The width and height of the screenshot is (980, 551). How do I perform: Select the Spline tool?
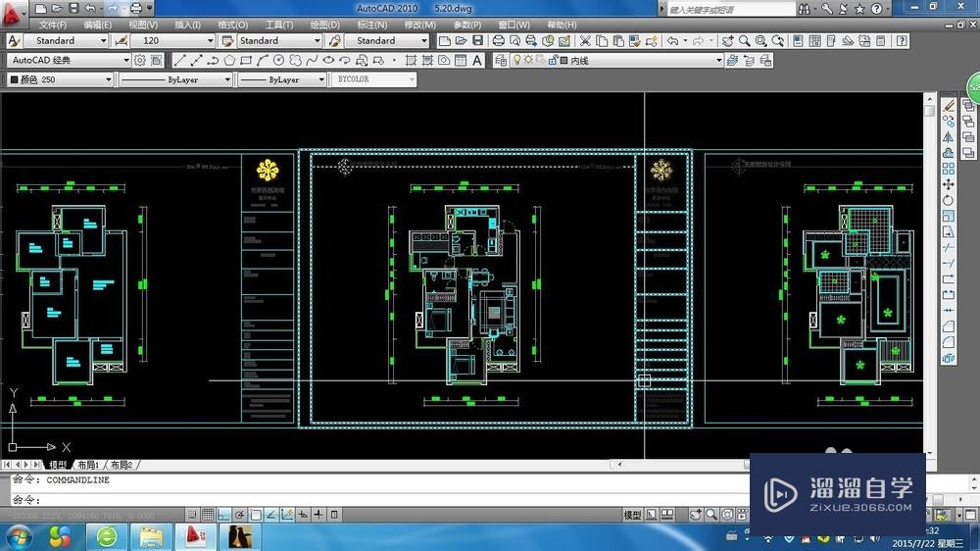pyautogui.click(x=312, y=60)
